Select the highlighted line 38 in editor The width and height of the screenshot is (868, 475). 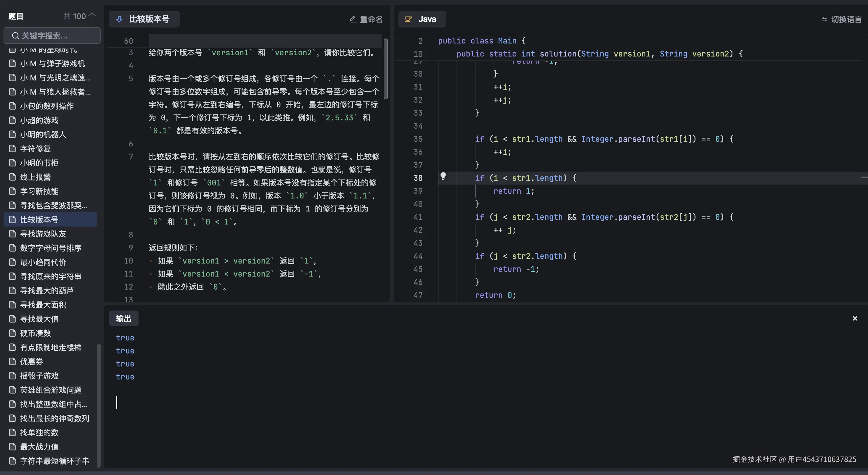(x=526, y=178)
